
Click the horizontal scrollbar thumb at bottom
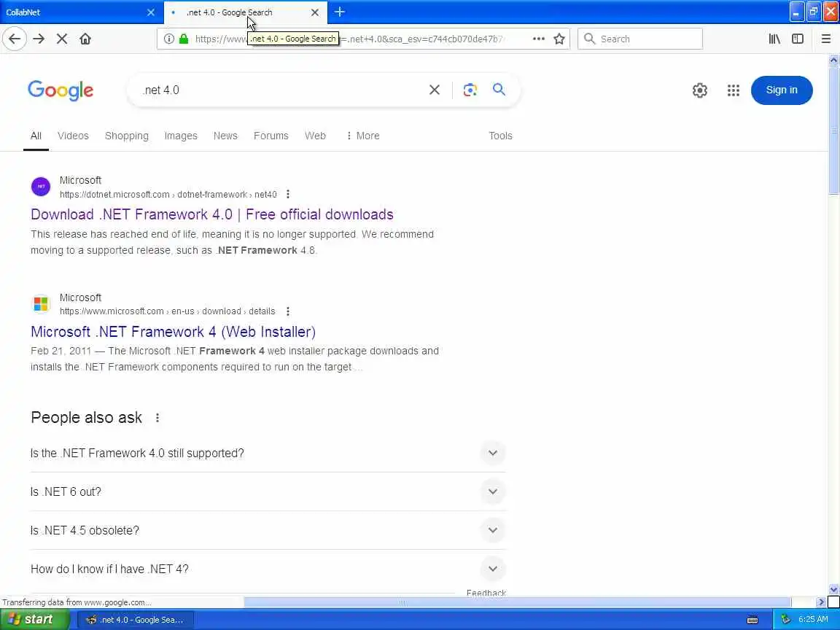(x=517, y=602)
